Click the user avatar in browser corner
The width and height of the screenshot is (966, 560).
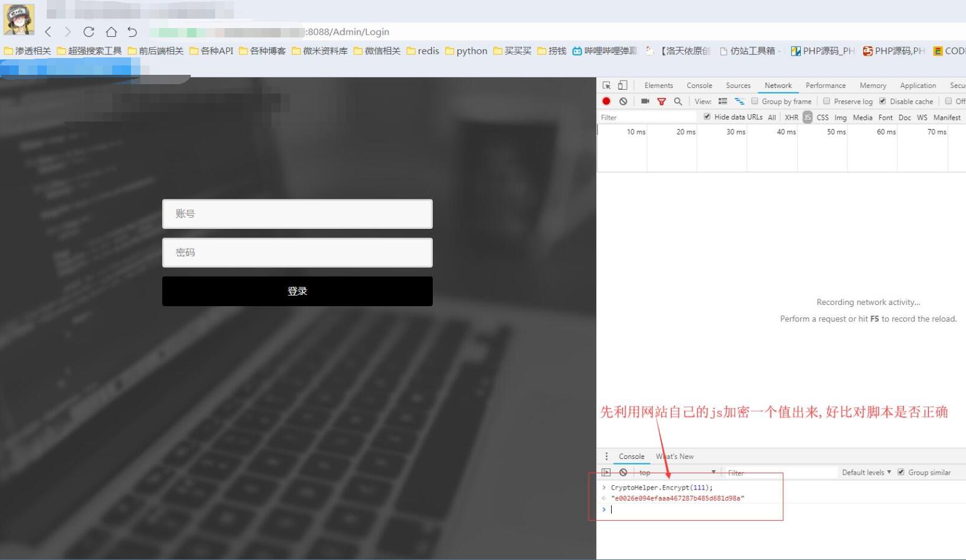coord(19,19)
